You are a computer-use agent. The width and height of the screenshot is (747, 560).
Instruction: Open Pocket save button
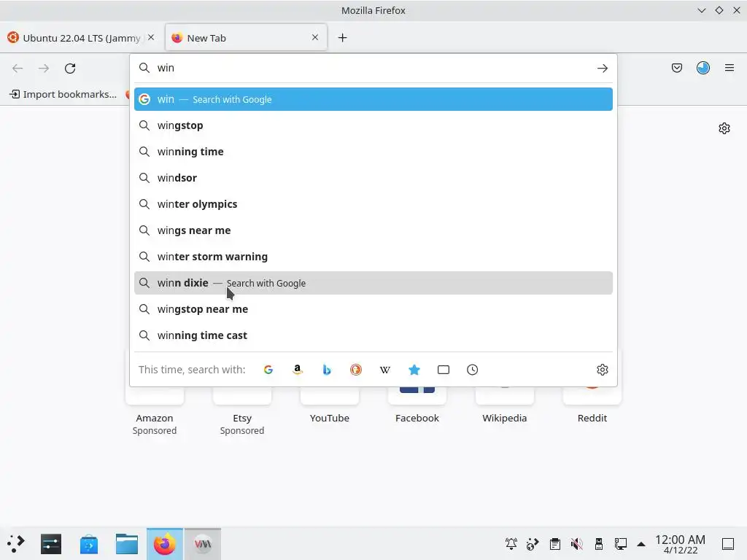(676, 68)
